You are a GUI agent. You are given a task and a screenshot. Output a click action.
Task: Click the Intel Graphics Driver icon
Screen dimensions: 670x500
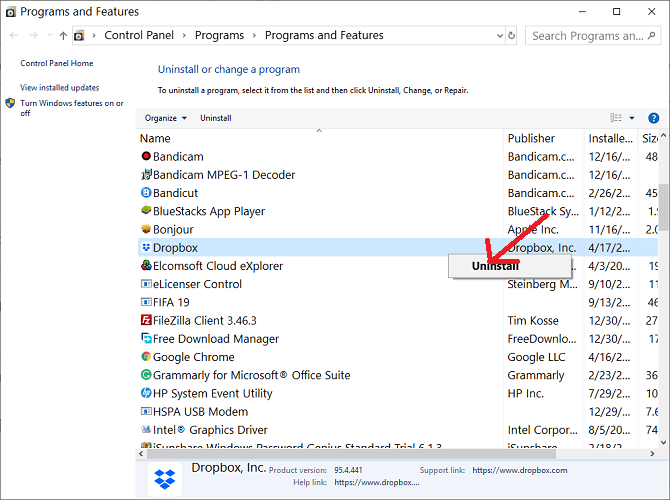coord(146,429)
